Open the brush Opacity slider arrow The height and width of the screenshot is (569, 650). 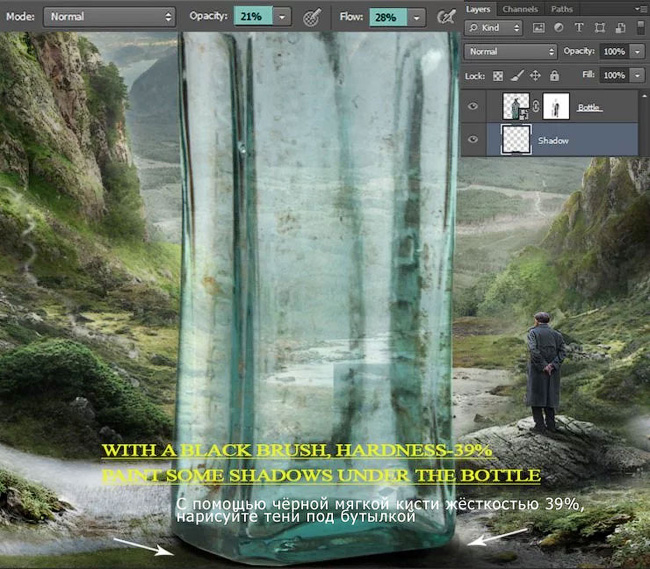(282, 17)
